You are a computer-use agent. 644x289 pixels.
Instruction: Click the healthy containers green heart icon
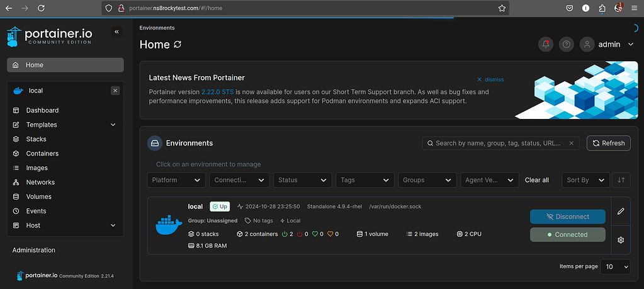pyautogui.click(x=315, y=234)
